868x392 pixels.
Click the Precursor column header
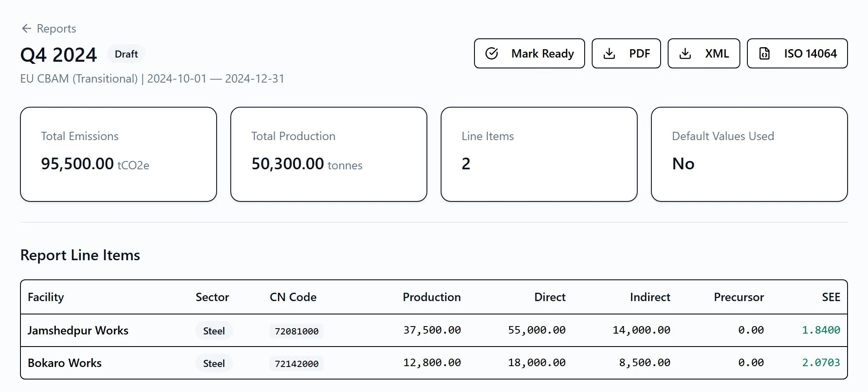point(739,297)
